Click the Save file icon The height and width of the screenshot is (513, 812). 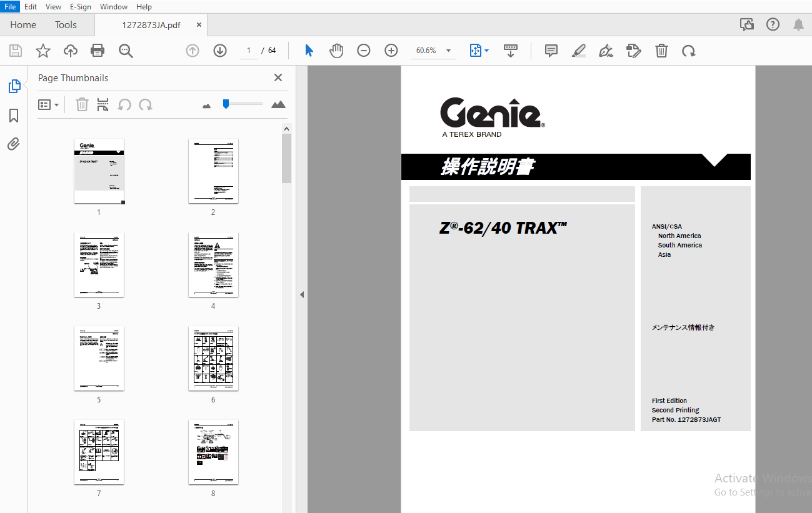point(16,51)
